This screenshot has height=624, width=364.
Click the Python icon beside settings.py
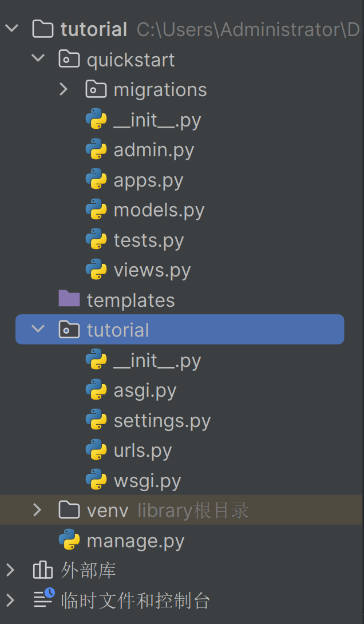96,420
